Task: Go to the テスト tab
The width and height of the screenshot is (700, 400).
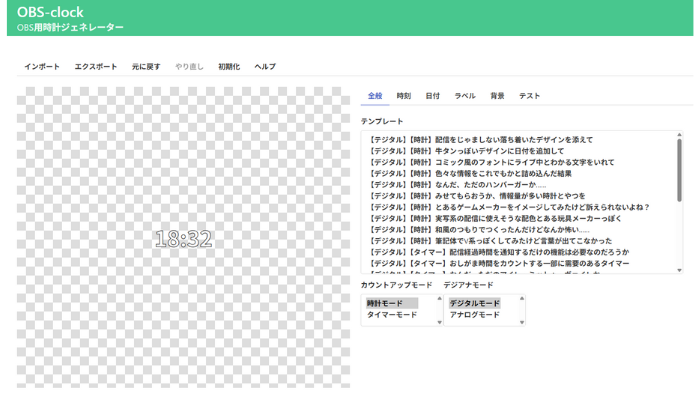Action: 529,96
